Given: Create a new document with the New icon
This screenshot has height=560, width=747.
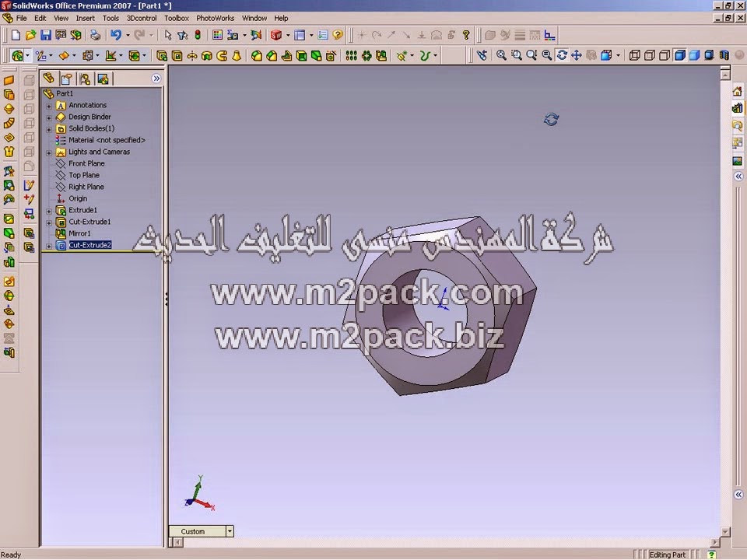Looking at the screenshot, I should tap(16, 35).
